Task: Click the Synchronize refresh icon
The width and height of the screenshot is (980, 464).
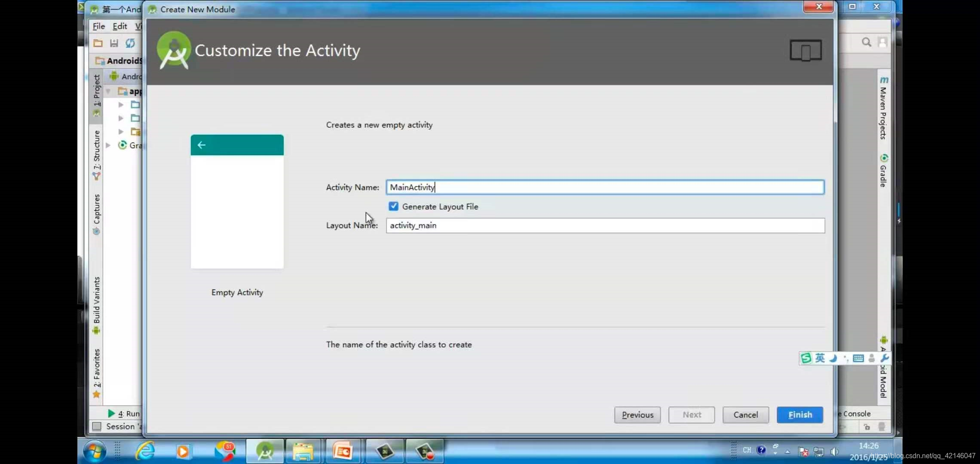Action: [130, 43]
